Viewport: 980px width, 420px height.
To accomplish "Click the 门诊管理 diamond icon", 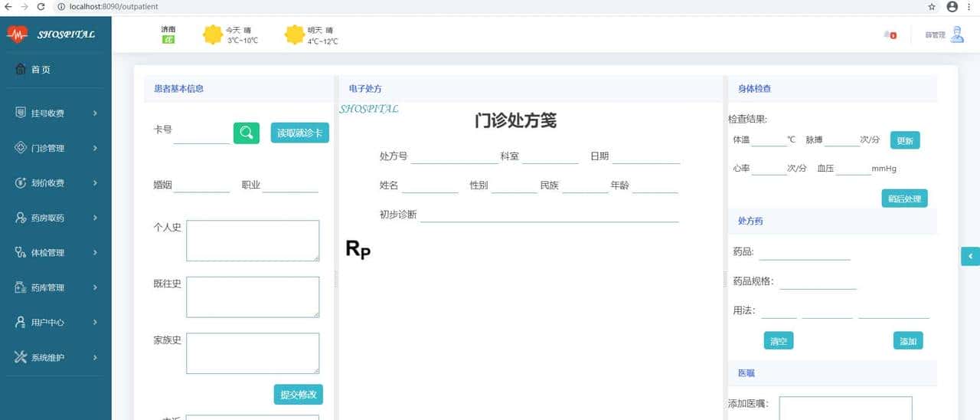I will point(21,148).
